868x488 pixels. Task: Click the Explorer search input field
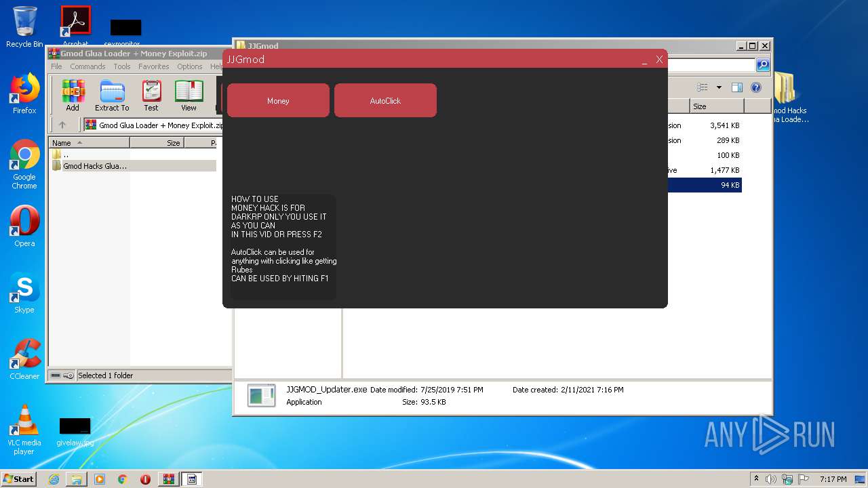(711, 65)
